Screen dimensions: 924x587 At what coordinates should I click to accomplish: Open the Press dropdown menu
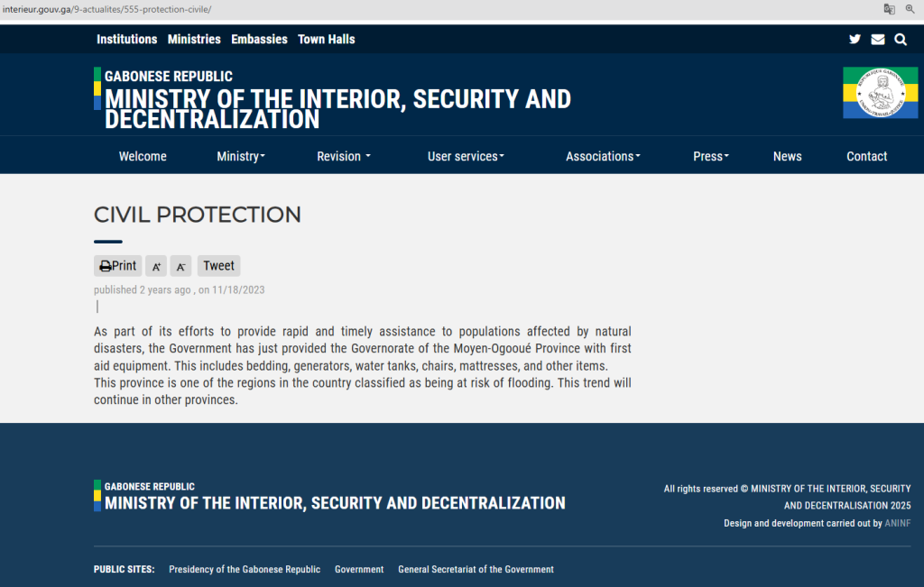(x=710, y=156)
